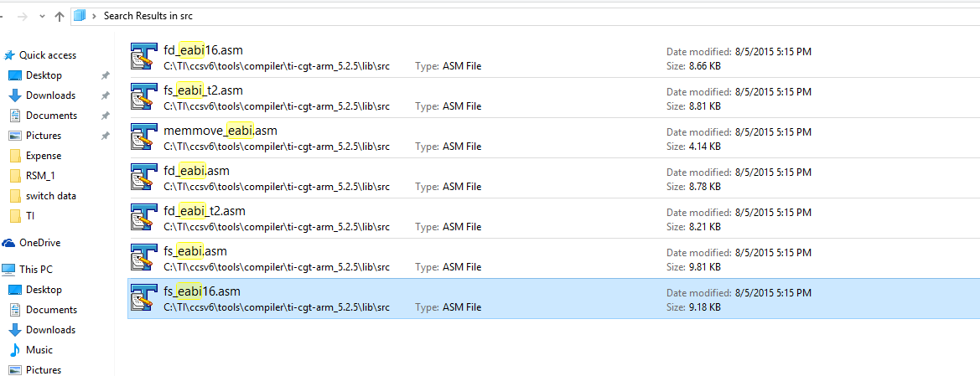This screenshot has height=376, width=980.
Task: Open the fd_eabi_t2.asm search result
Action: (x=205, y=211)
